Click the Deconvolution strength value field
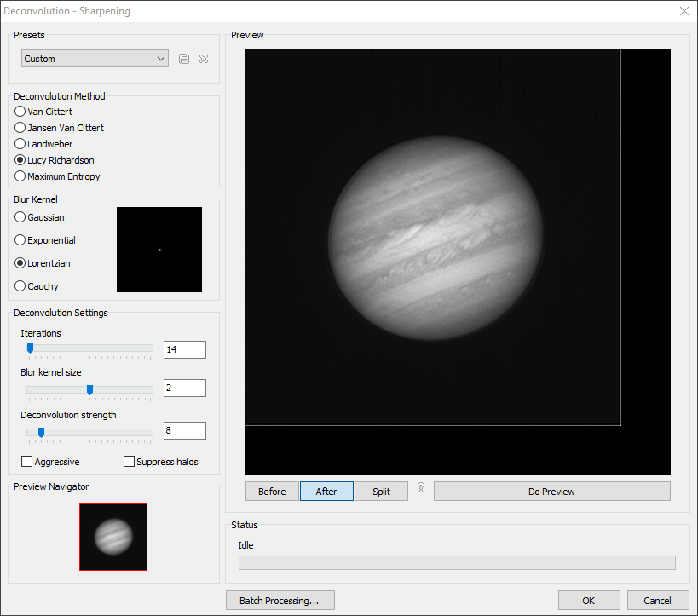The width and height of the screenshot is (698, 616). pyautogui.click(x=185, y=430)
